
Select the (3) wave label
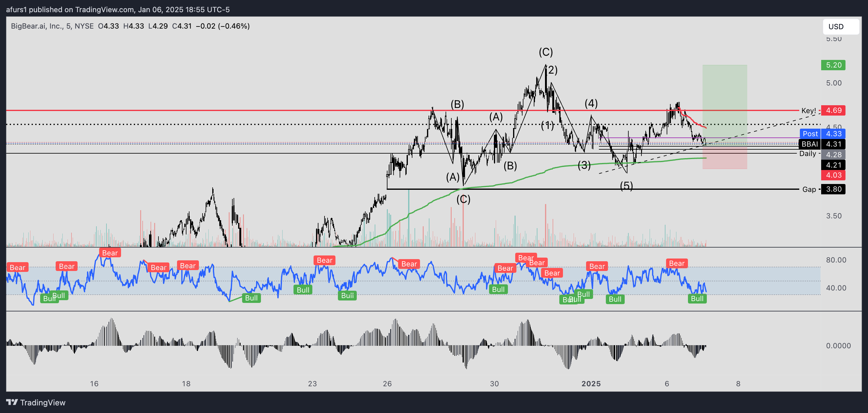[x=584, y=165]
